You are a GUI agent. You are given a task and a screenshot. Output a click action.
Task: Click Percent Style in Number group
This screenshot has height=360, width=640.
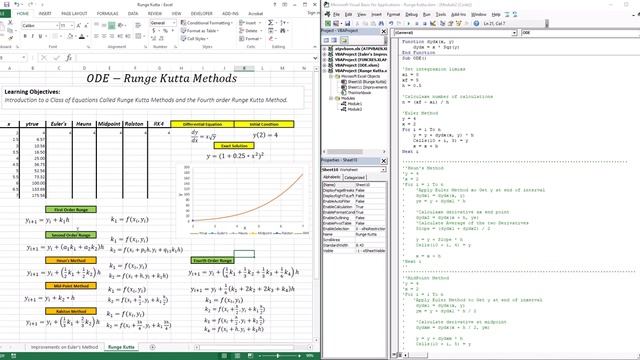165,31
